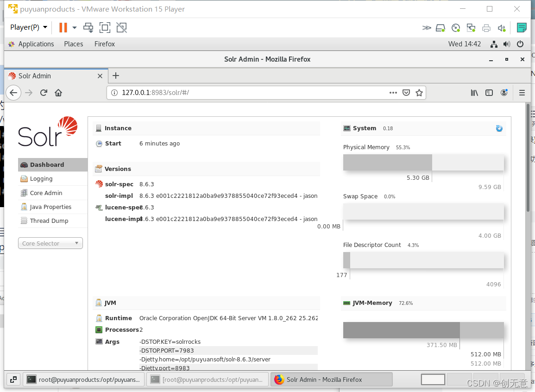535x392 pixels.
Task: Select the -DSTOP.PORT=7983 argument line
Action: click(x=228, y=351)
